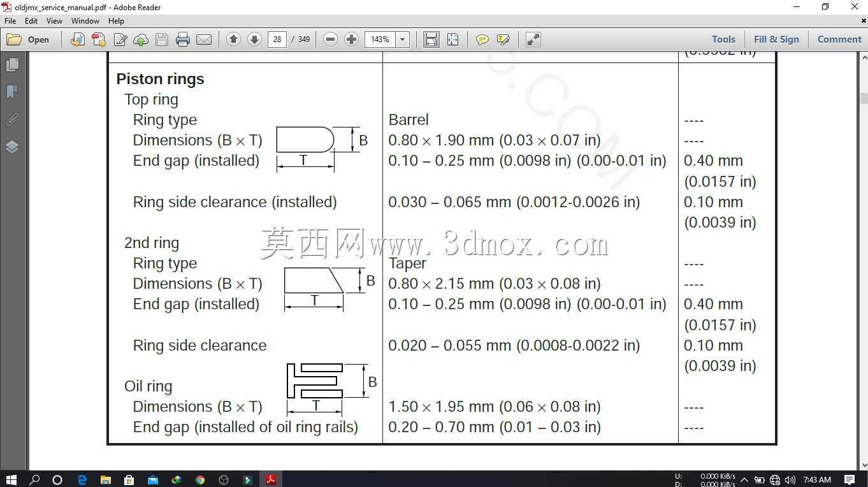The image size is (868, 487).
Task: Click the 'Top ring' label
Action: 151,99
